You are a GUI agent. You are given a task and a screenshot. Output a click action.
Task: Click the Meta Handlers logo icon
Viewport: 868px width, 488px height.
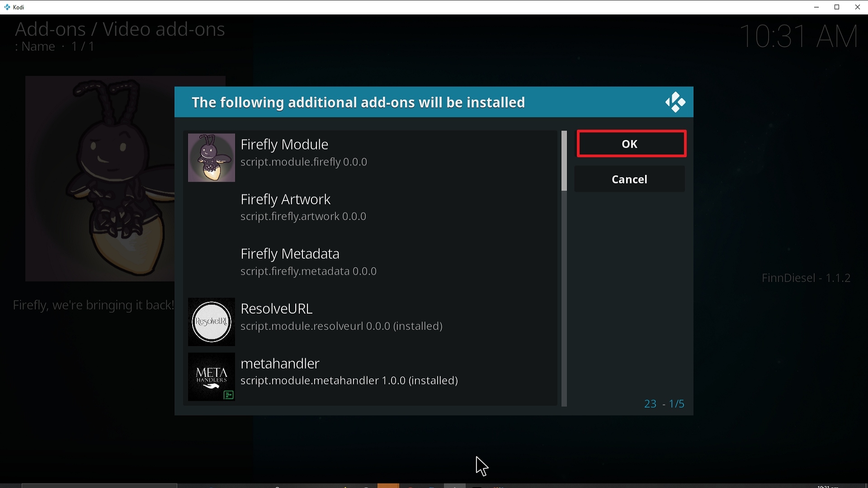(211, 377)
